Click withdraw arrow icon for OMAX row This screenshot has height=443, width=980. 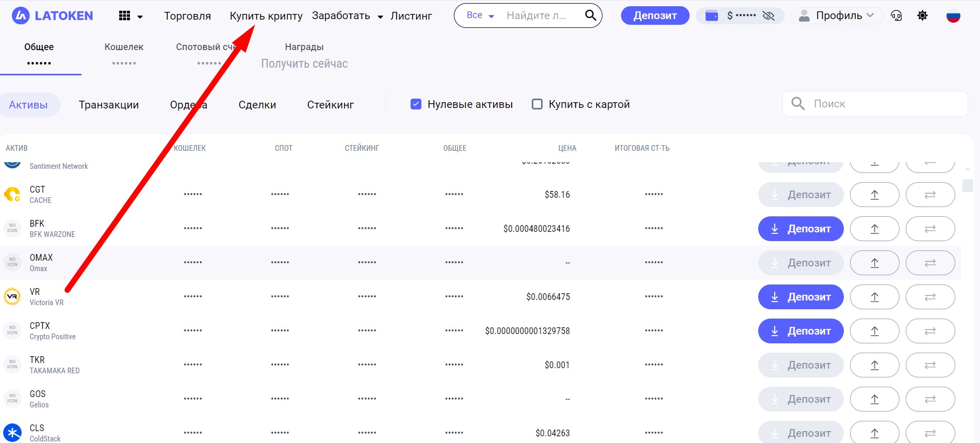coord(875,263)
